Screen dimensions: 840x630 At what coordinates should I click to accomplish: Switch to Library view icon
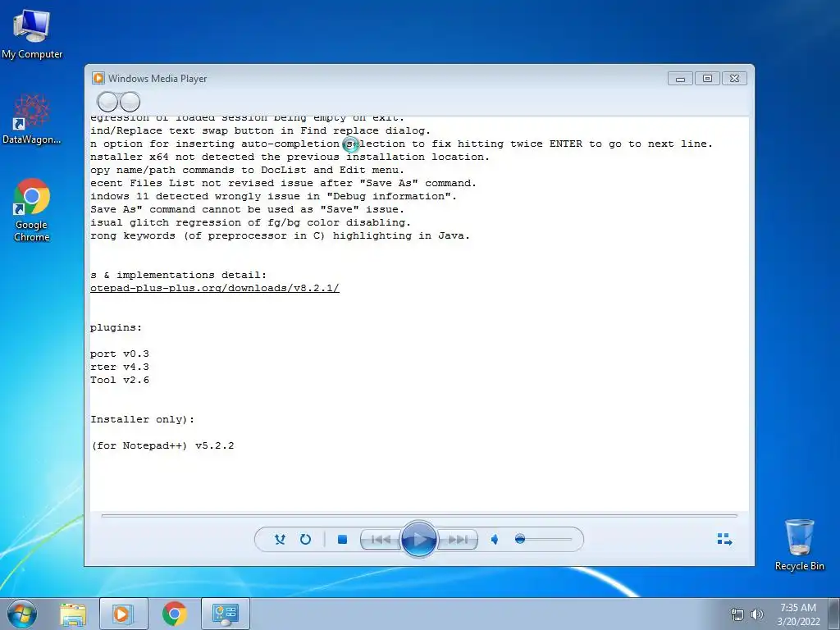coord(724,539)
